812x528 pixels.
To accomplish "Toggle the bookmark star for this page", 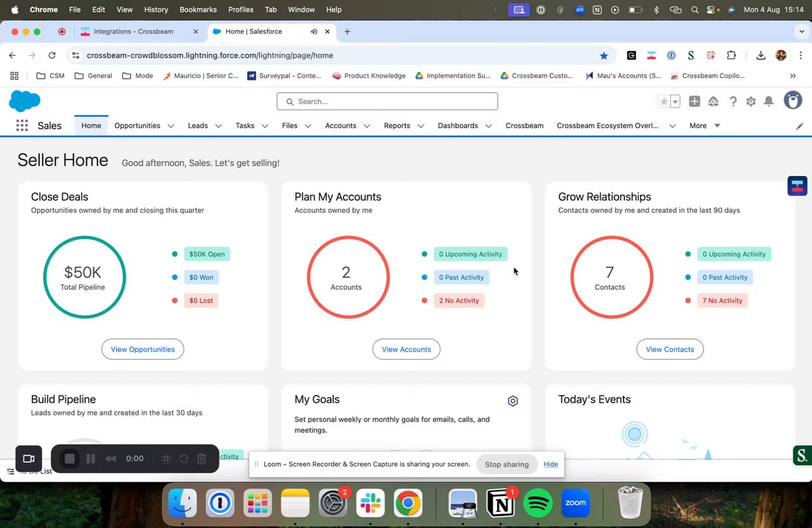I will (x=604, y=55).
